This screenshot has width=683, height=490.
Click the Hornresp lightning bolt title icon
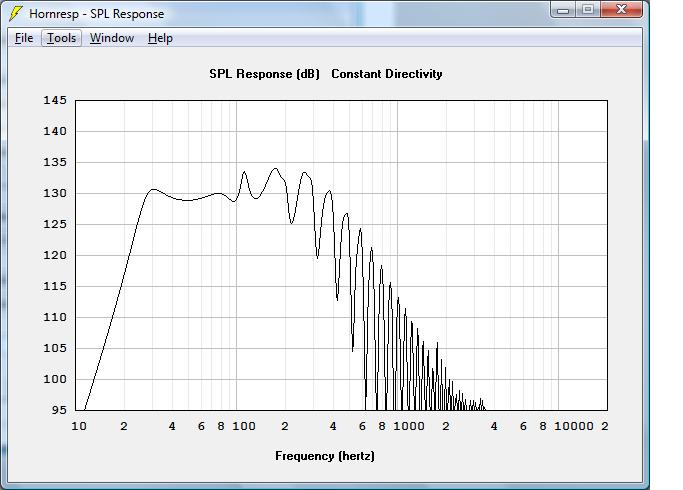pyautogui.click(x=15, y=14)
